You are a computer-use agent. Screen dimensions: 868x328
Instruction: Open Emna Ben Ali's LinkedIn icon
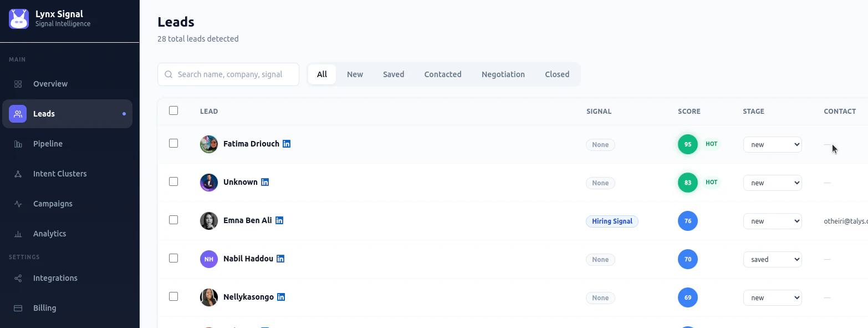tap(279, 220)
